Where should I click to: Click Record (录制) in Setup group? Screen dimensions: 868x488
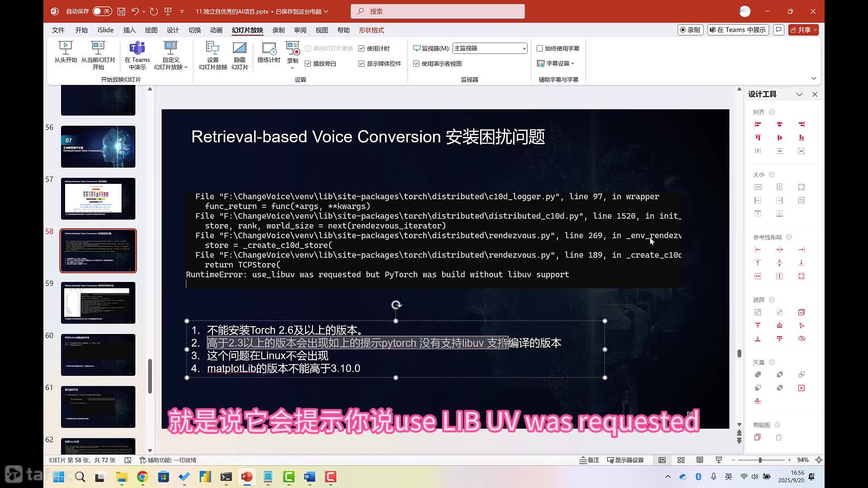point(292,55)
